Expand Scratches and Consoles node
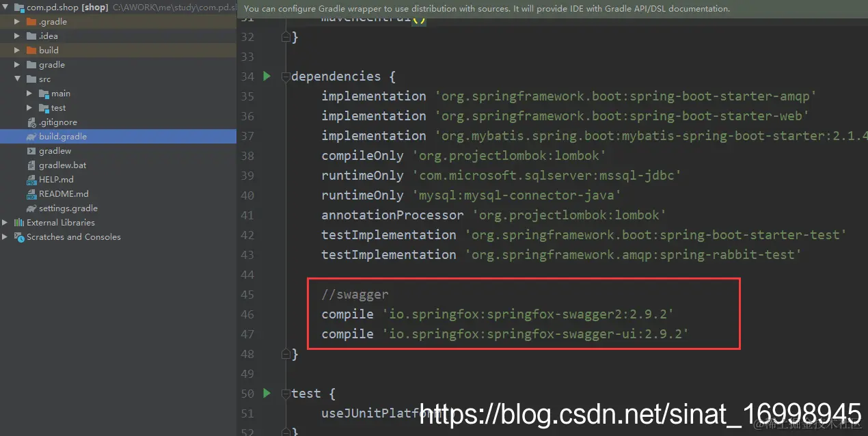The width and height of the screenshot is (868, 436). 5,236
